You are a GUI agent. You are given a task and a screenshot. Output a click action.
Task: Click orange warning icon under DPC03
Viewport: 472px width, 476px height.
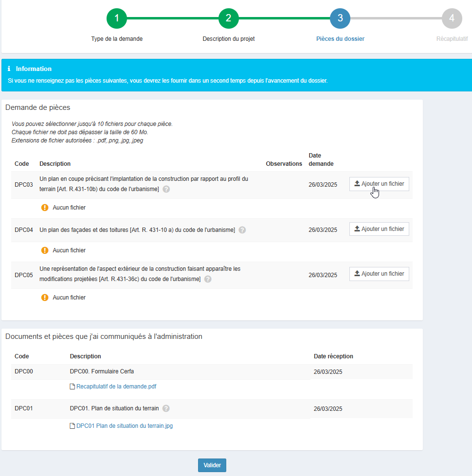45,208
